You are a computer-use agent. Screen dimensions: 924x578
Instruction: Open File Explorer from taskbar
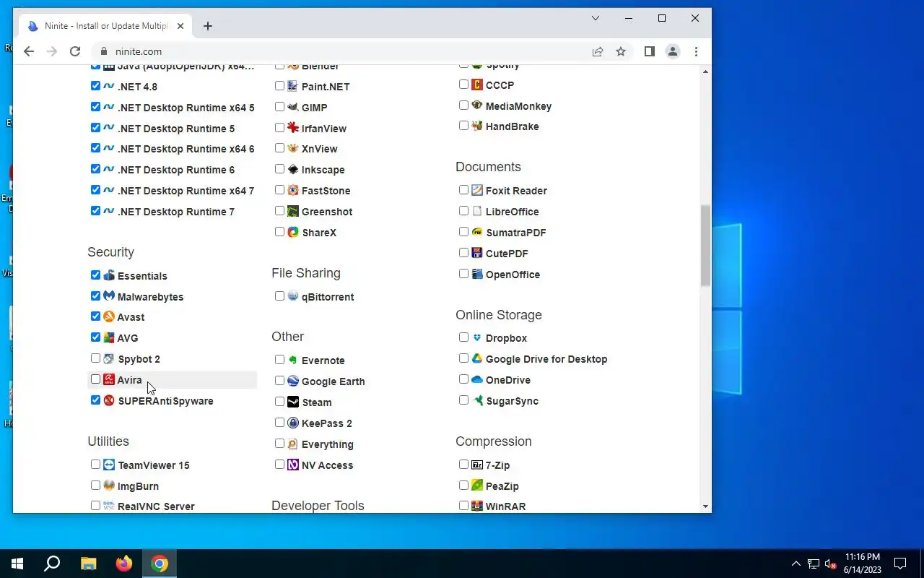(88, 564)
